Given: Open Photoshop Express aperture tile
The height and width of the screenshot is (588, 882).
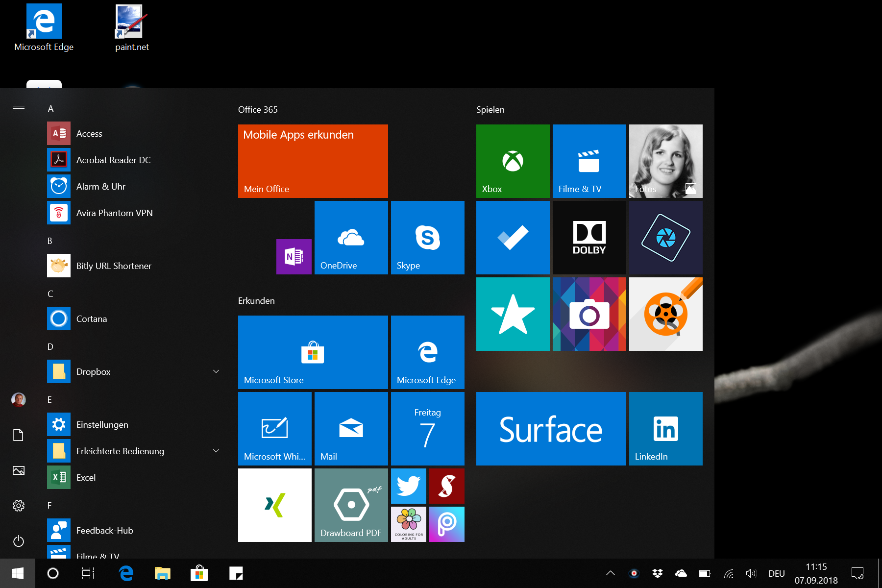Looking at the screenshot, I should click(x=666, y=238).
